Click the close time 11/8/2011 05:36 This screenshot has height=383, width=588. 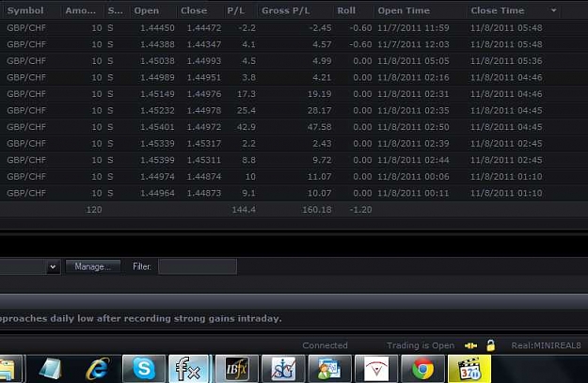[506, 61]
